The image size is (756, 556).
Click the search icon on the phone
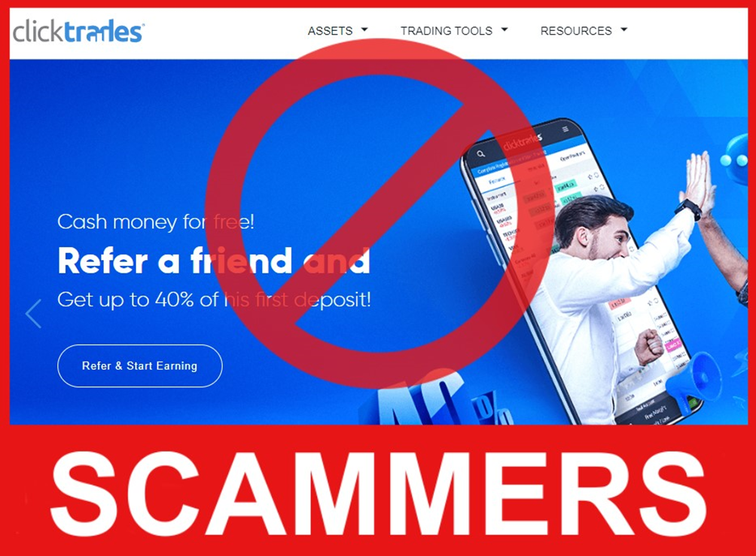pyautogui.click(x=480, y=154)
